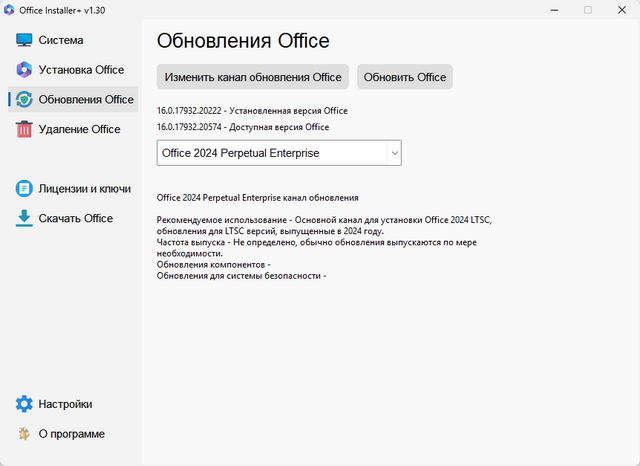Click the monitor icon next to Система
The height and width of the screenshot is (466, 640).
(24, 40)
